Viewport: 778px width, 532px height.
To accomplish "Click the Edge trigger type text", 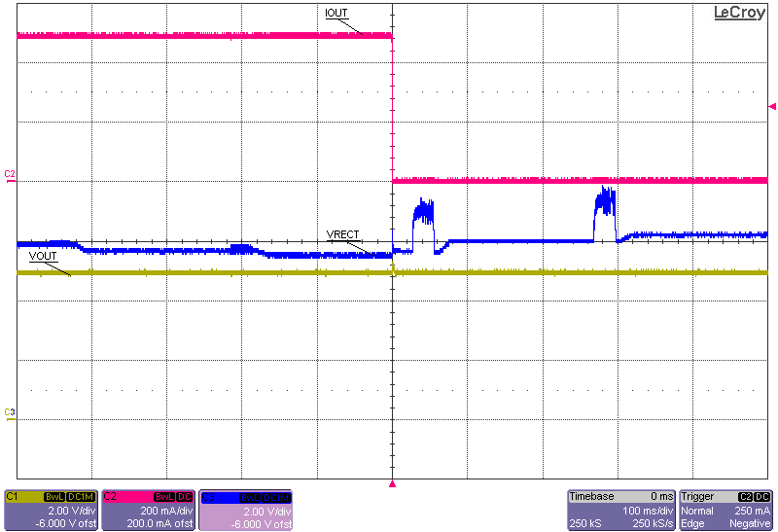I will pyautogui.click(x=692, y=523).
